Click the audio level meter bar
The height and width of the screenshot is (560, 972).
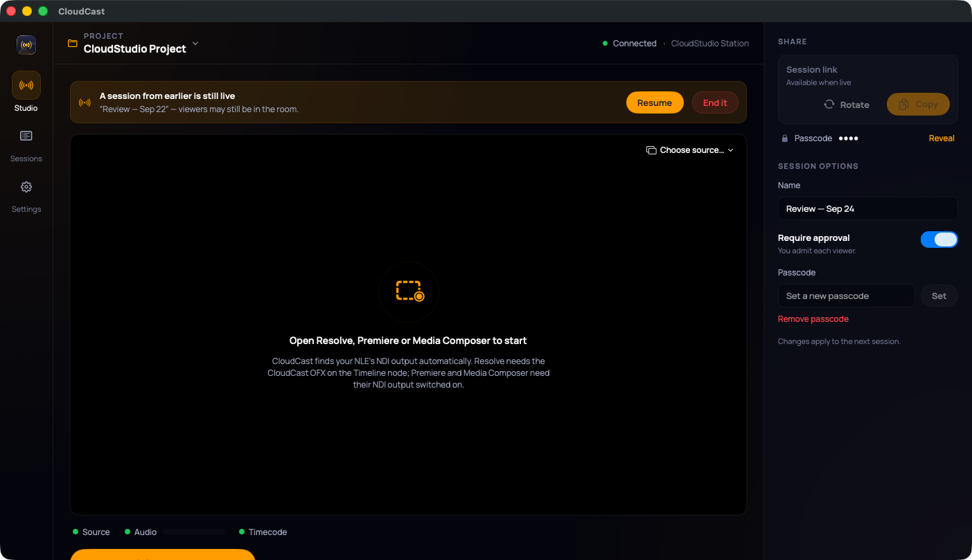(195, 532)
